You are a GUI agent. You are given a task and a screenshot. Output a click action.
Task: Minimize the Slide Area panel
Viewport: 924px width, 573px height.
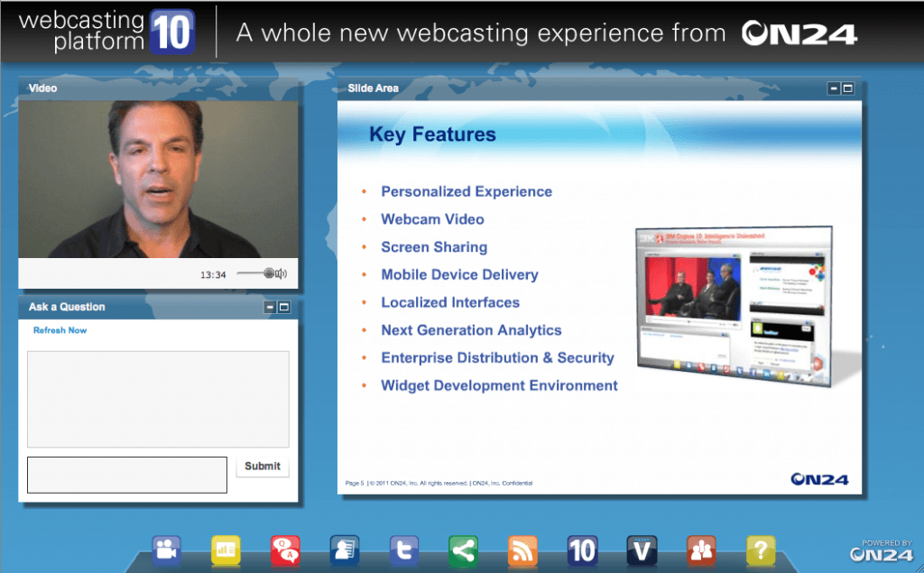tap(834, 88)
